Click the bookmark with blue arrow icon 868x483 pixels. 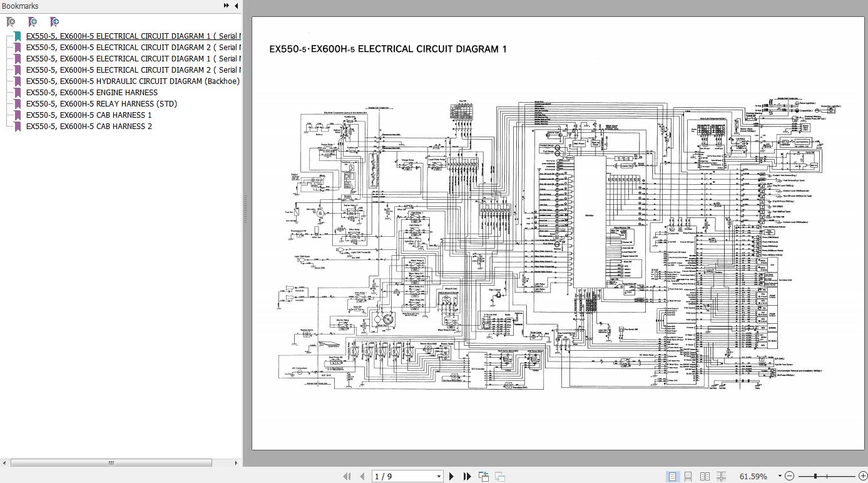coord(54,22)
